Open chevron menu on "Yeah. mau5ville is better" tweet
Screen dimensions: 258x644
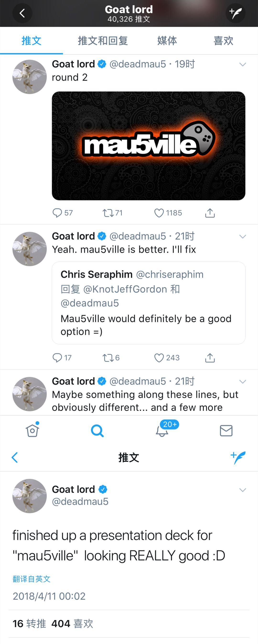(x=242, y=236)
